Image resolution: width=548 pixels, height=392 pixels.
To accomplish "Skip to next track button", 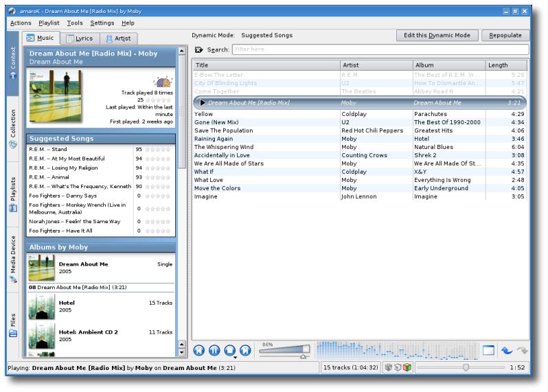I will click(245, 351).
